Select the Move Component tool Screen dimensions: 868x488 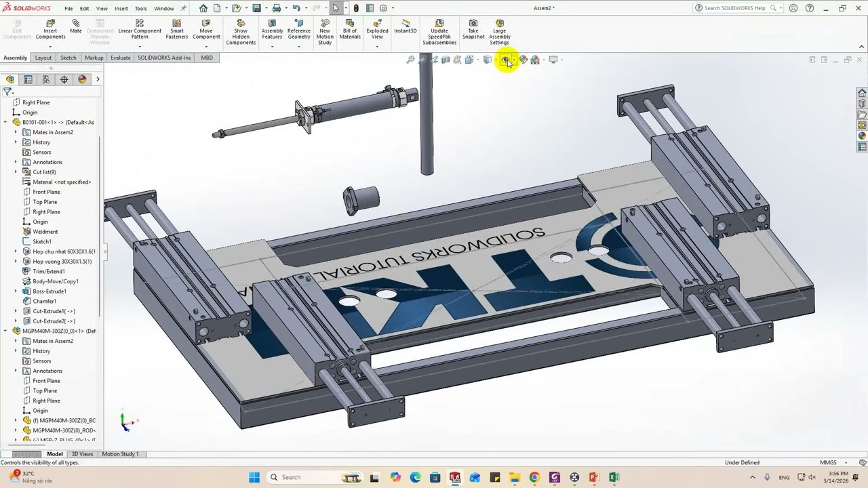pyautogui.click(x=206, y=29)
